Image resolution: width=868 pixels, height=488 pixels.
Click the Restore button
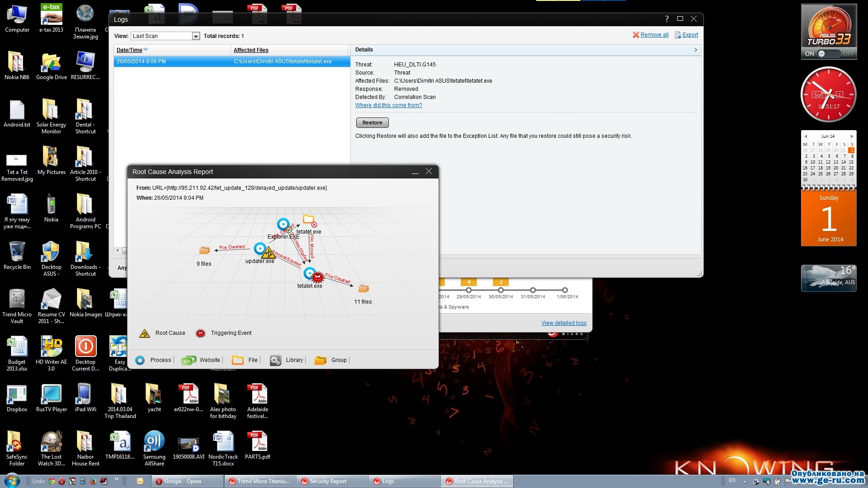tap(372, 123)
